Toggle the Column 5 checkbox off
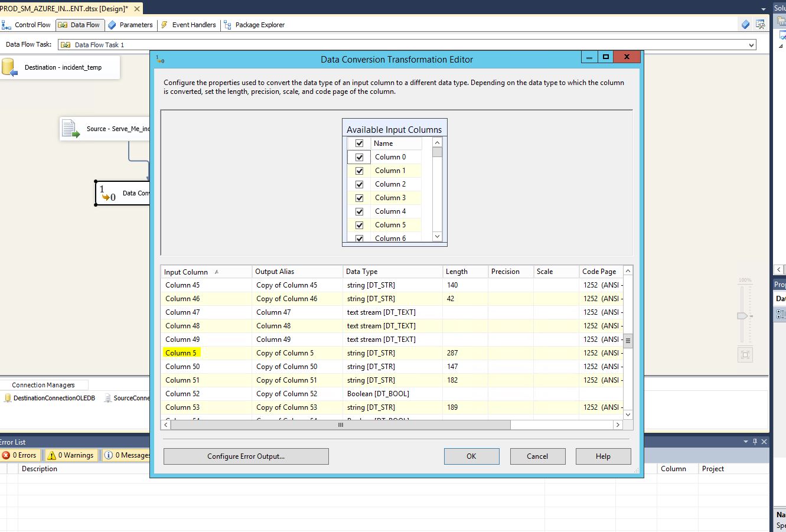Image resolution: width=786 pixels, height=532 pixels. point(359,224)
